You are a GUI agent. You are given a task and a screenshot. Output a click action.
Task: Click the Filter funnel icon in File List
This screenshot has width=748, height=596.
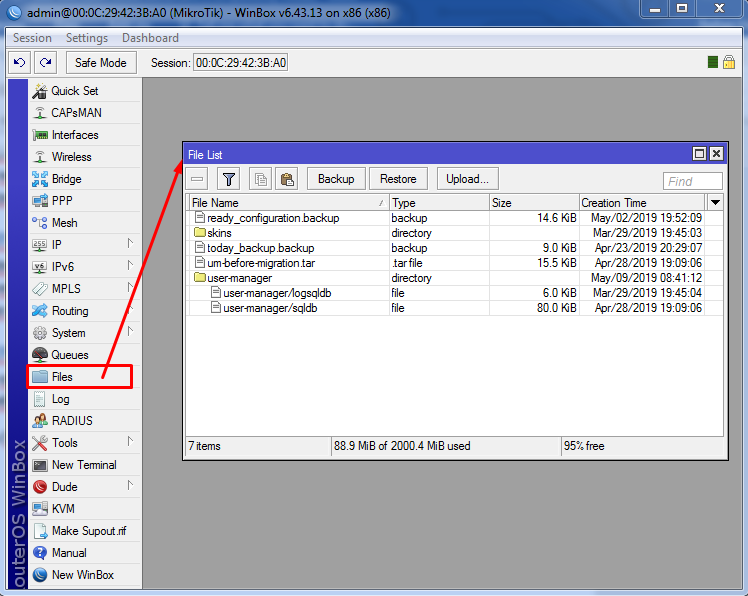229,179
